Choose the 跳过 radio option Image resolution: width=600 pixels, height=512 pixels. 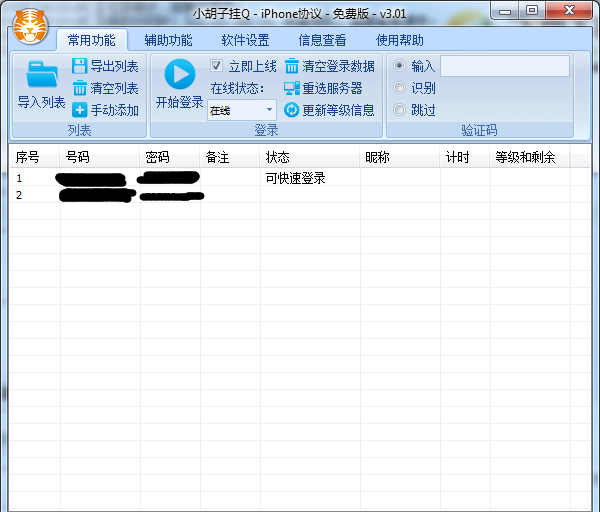tap(400, 110)
